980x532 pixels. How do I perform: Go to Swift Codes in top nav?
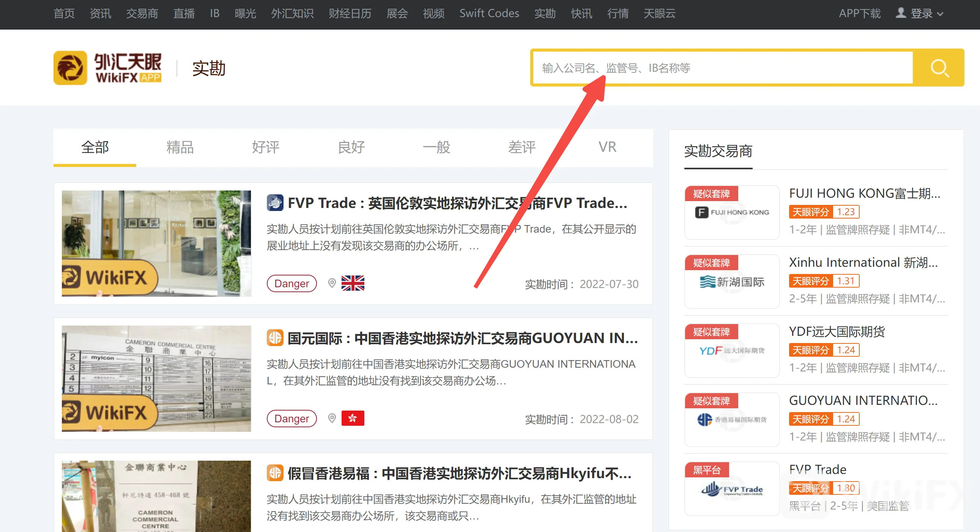pos(489,13)
